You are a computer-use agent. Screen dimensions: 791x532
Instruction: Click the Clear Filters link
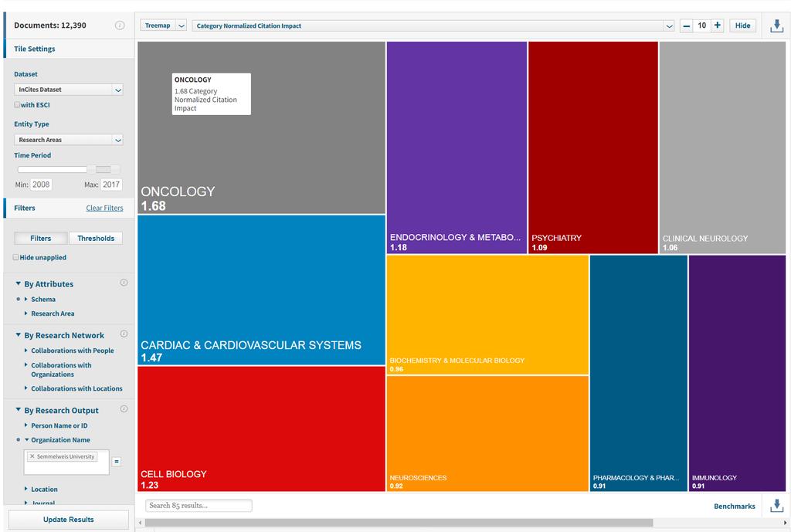click(104, 208)
